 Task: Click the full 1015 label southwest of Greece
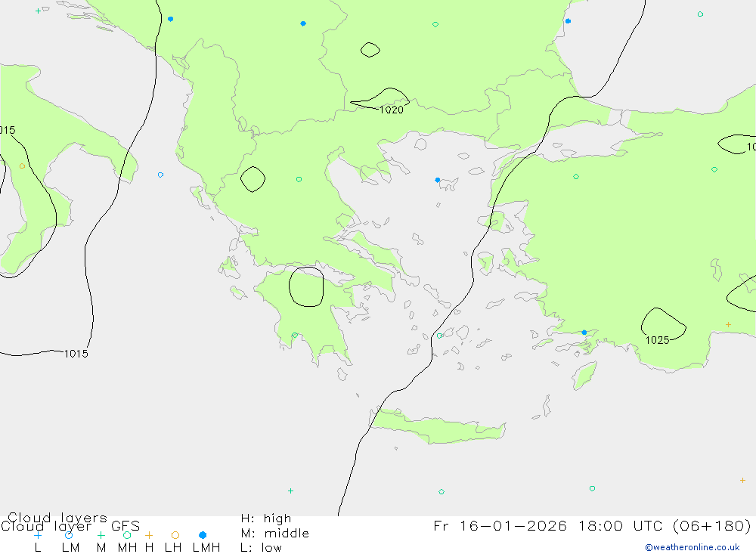click(76, 354)
